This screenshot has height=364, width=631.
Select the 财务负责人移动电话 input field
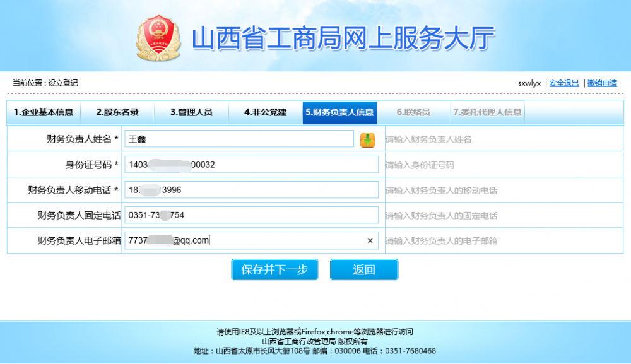pyautogui.click(x=251, y=190)
